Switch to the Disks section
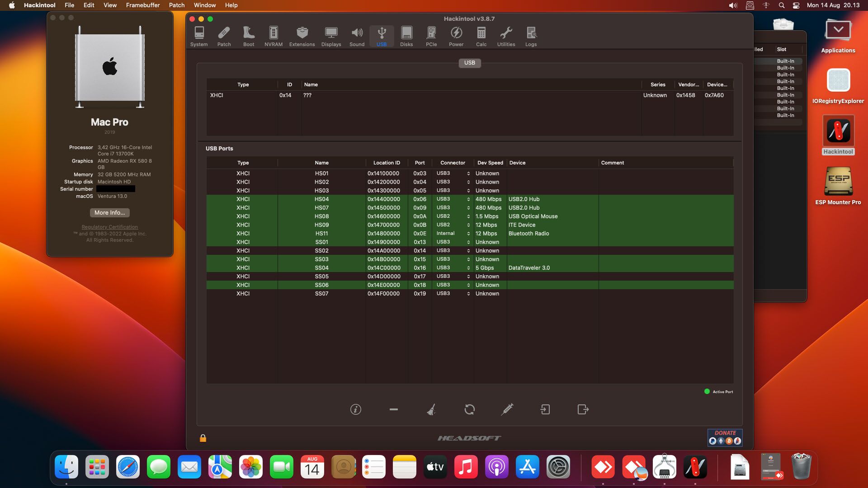This screenshot has width=868, height=488. click(x=406, y=36)
